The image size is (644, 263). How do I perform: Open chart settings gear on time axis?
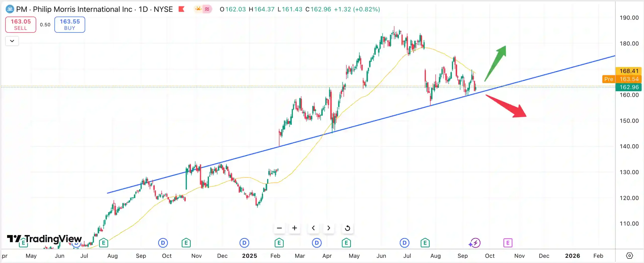click(x=629, y=256)
